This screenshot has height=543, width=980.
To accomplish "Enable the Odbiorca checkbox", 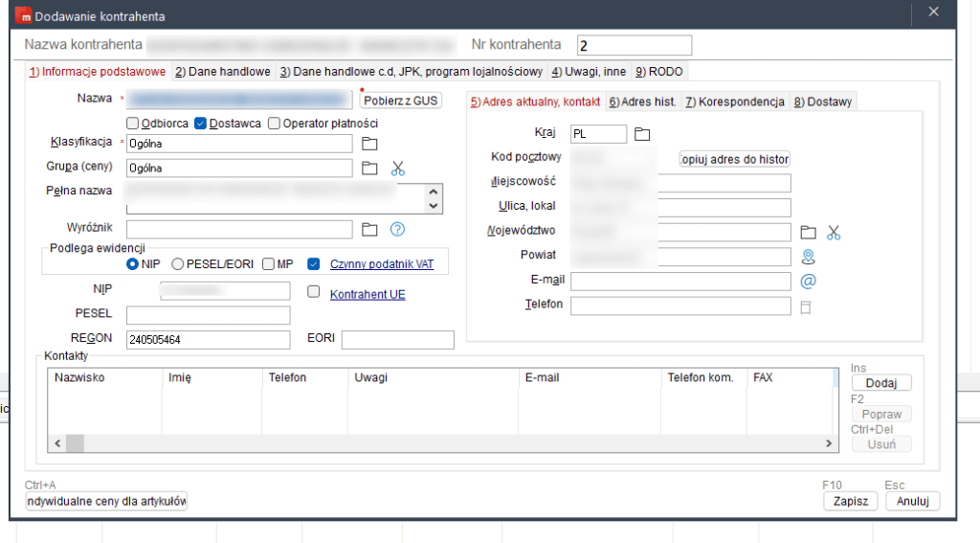I will 133,123.
